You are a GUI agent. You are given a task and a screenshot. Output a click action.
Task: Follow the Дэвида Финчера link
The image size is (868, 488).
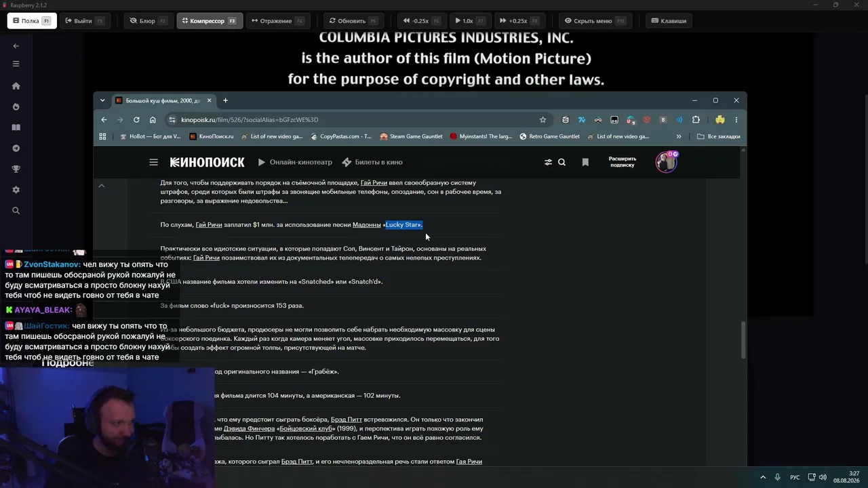[x=249, y=429]
